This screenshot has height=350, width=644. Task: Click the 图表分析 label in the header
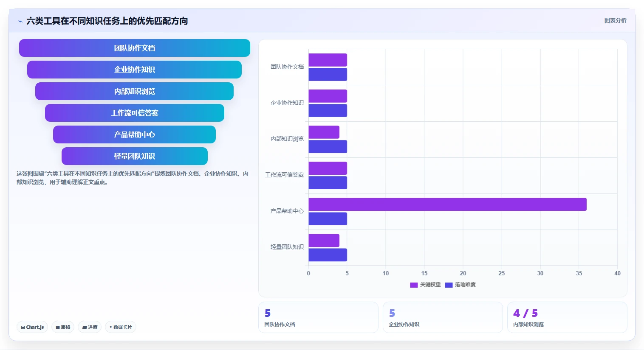click(615, 20)
